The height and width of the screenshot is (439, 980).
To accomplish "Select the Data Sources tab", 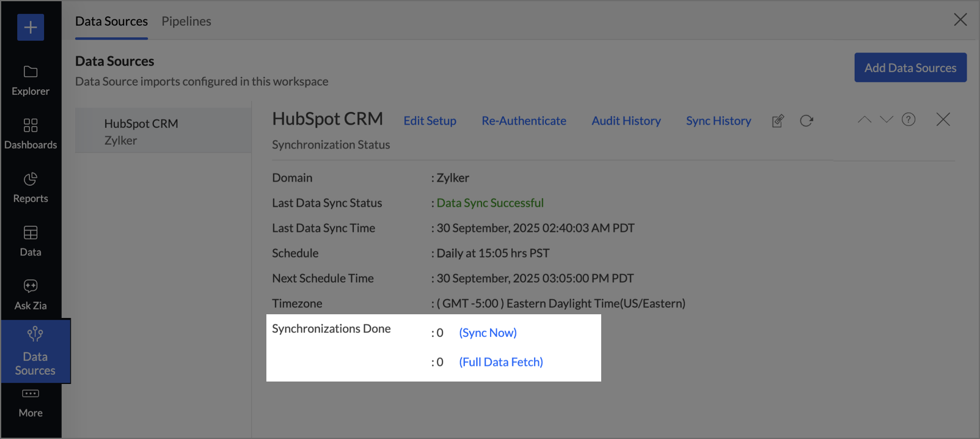I will pos(111,21).
